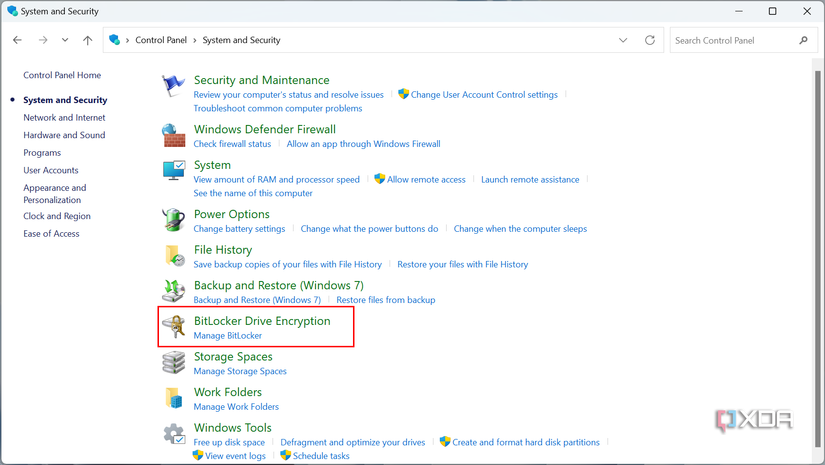Click the Work Folders icon
The width and height of the screenshot is (825, 465).
[174, 398]
